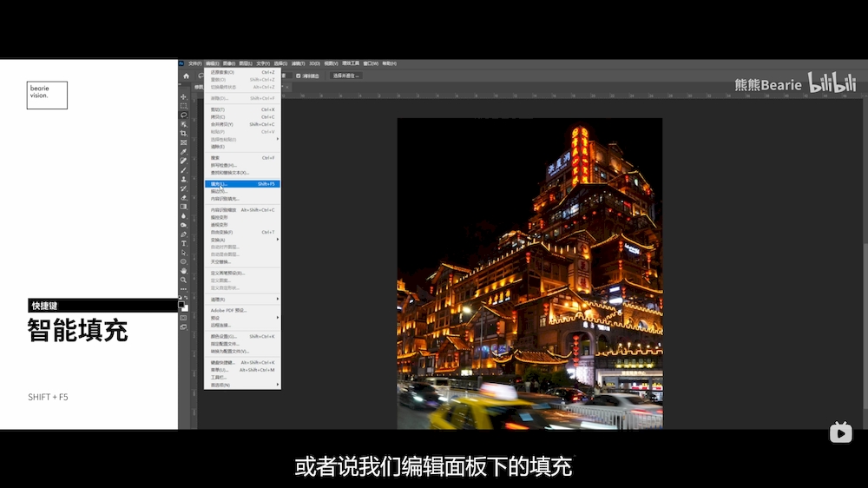This screenshot has height=488, width=868.
Task: Select the Hand tool
Action: tap(184, 270)
